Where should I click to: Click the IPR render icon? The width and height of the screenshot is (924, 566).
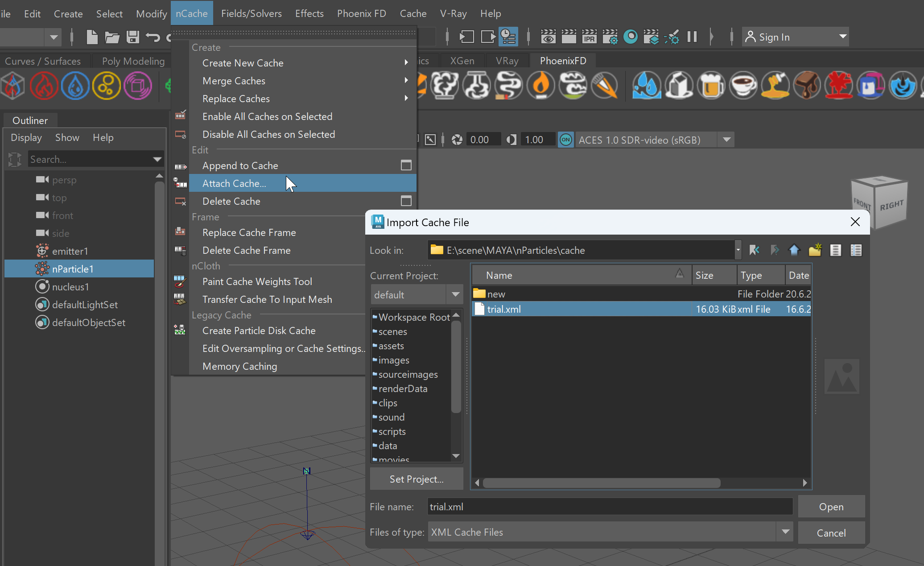[589, 37]
